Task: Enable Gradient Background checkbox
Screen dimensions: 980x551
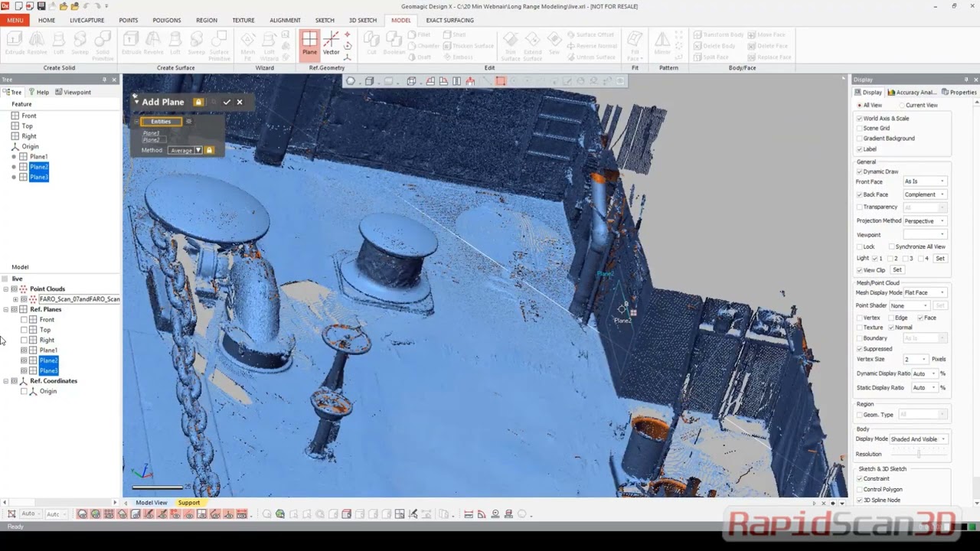Action: pyautogui.click(x=859, y=139)
